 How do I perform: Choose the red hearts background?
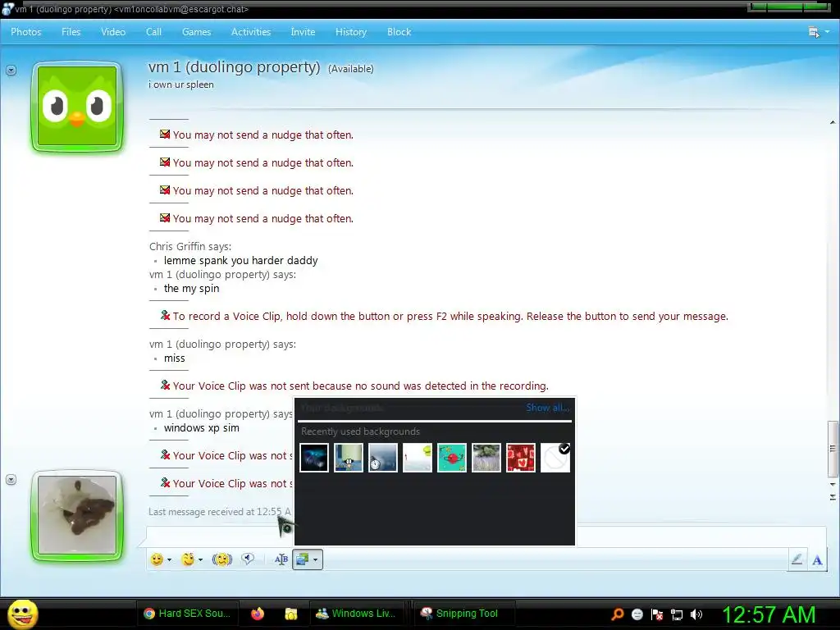520,458
